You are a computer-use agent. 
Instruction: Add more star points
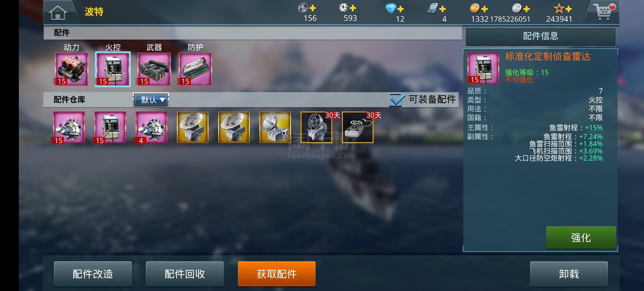pos(569,9)
